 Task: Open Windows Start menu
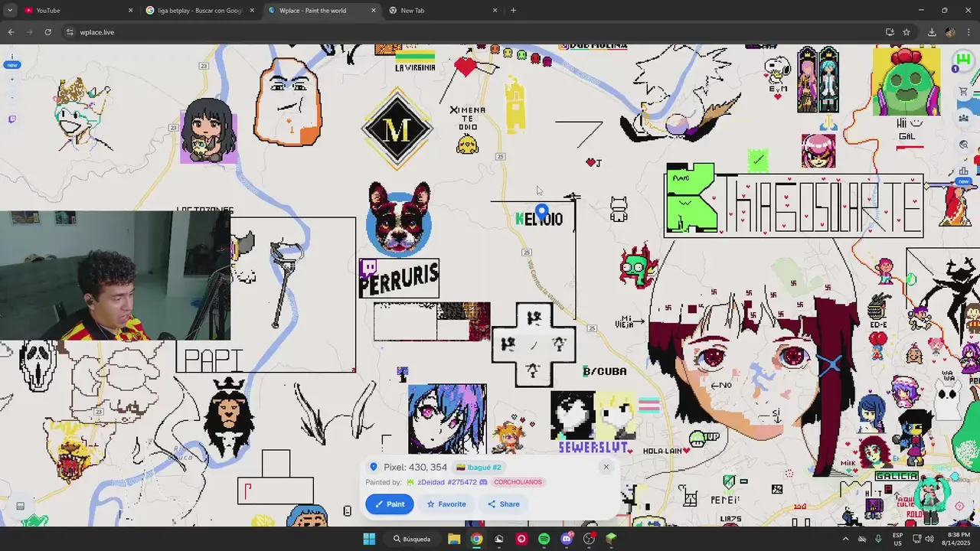(369, 539)
